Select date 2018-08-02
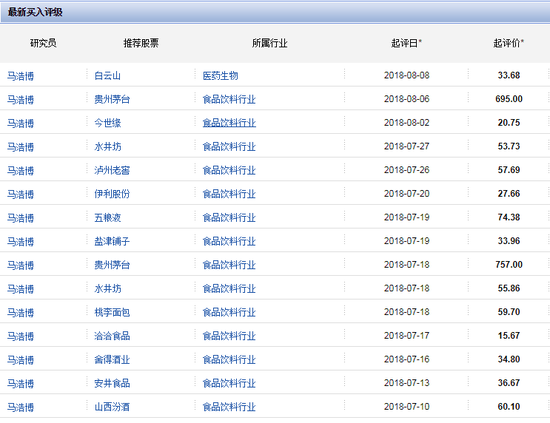 407,123
